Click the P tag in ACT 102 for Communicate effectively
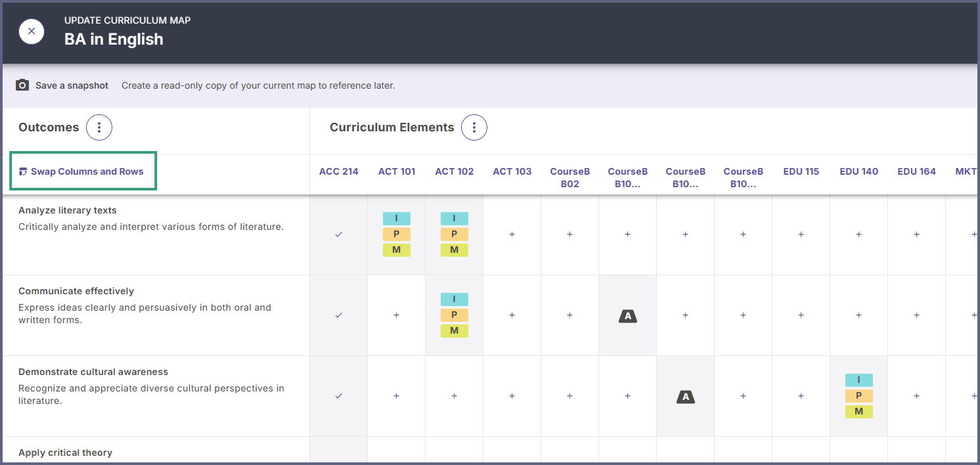This screenshot has width=980, height=465. [455, 315]
